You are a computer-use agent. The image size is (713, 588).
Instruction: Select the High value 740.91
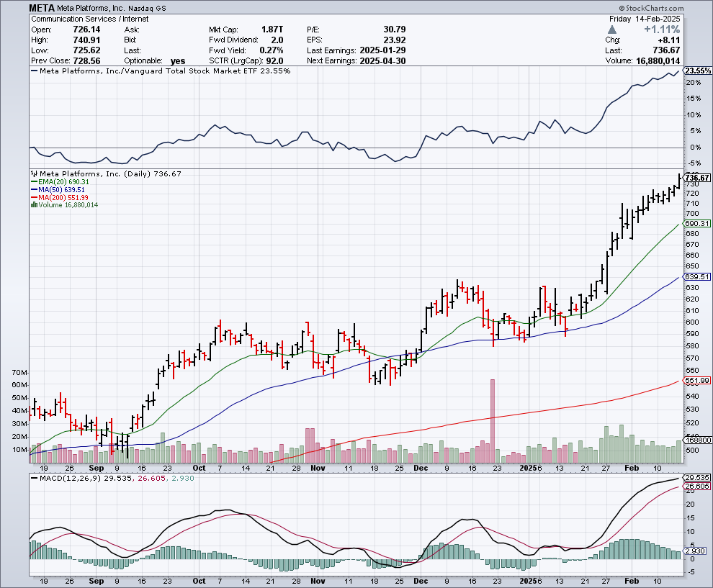pyautogui.click(x=86, y=40)
